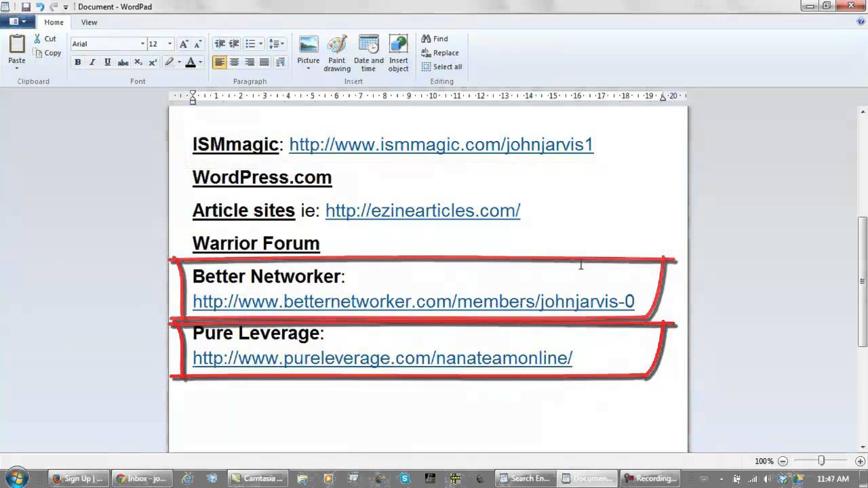Screen dimensions: 868x488
Task: Switch to the View ribbon tab
Action: [x=89, y=22]
